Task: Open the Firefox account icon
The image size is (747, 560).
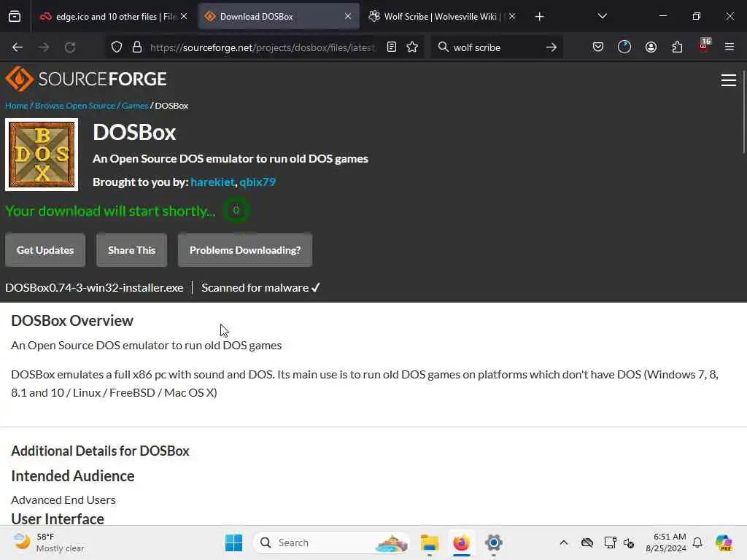Action: (x=651, y=47)
